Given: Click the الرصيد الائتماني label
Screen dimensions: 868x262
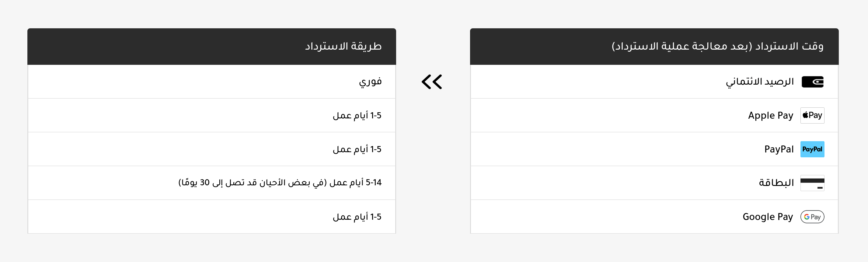Looking at the screenshot, I should [x=759, y=82].
